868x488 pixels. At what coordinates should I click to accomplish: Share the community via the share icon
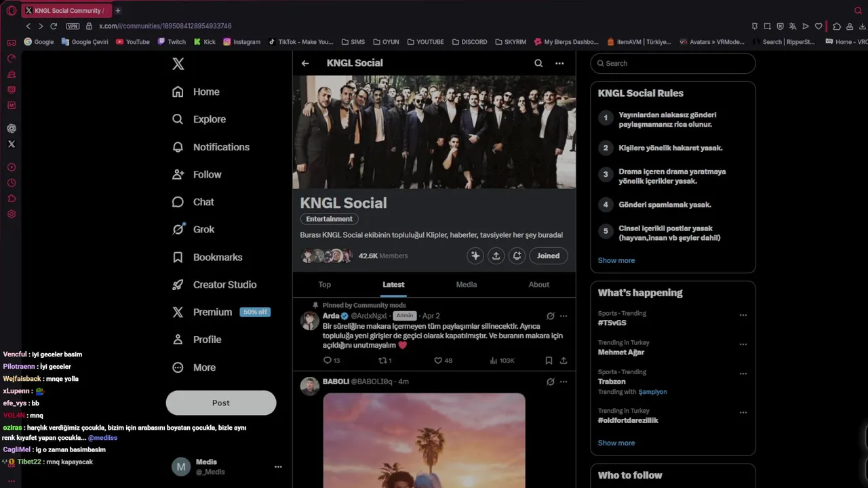click(x=496, y=256)
